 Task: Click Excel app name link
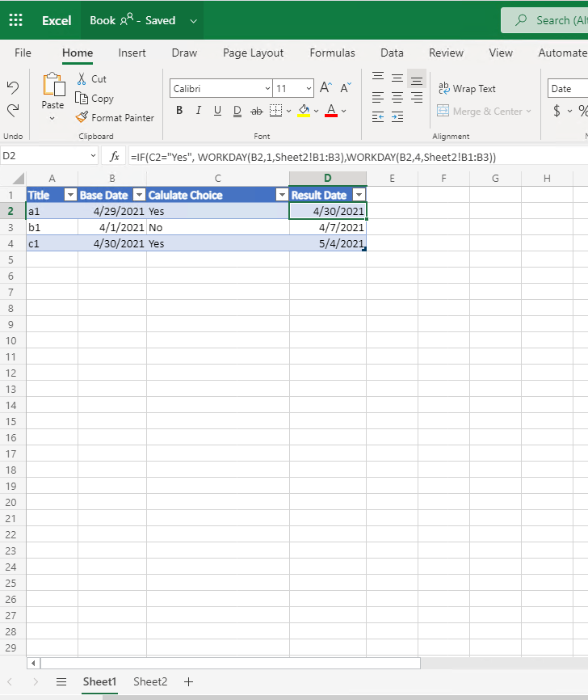click(x=57, y=20)
